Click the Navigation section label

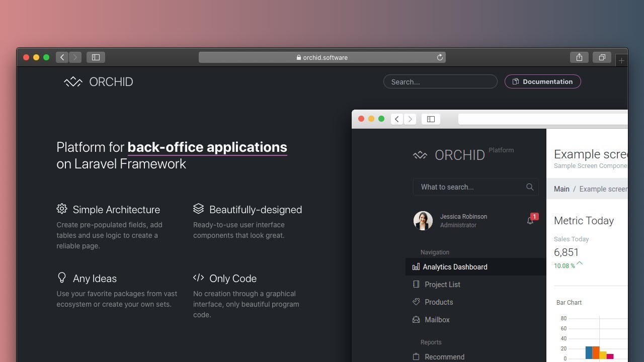(435, 252)
